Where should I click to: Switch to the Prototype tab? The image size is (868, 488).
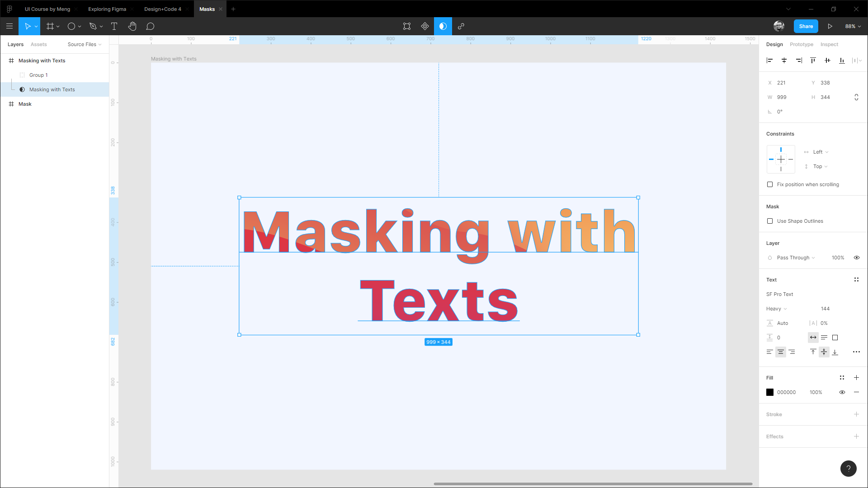(801, 44)
